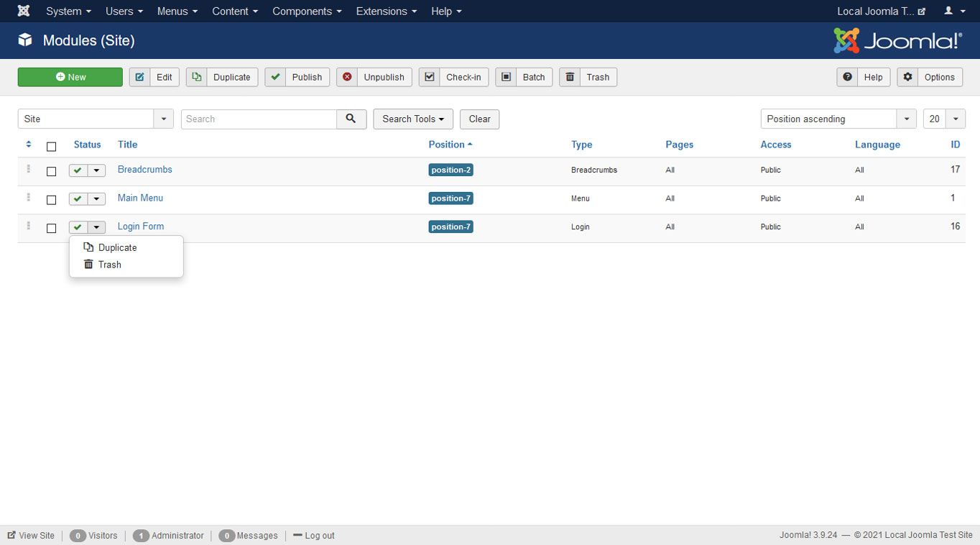Click the Options gear icon

907,77
